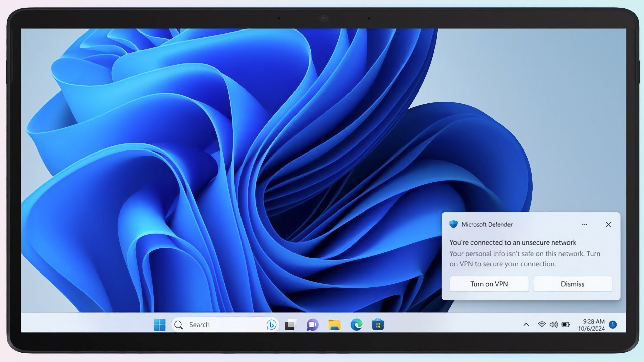The image size is (644, 362).
Task: Open Task View on the taskbar
Action: click(x=290, y=325)
